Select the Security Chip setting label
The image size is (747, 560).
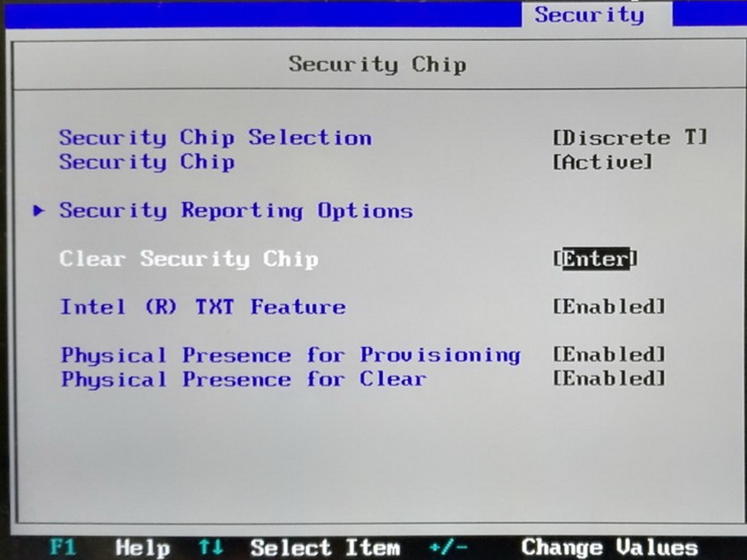(147, 163)
